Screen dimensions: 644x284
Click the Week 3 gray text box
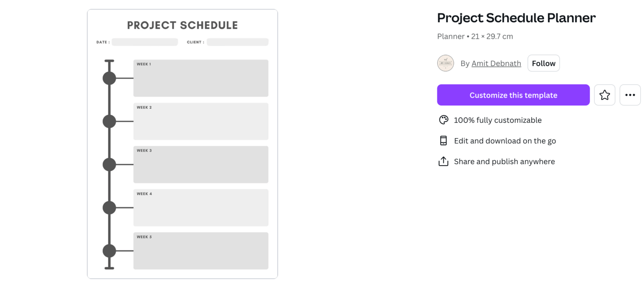pyautogui.click(x=200, y=164)
